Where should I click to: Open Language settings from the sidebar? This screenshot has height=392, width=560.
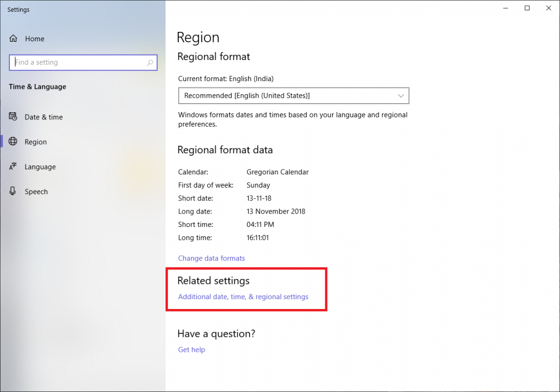point(40,167)
